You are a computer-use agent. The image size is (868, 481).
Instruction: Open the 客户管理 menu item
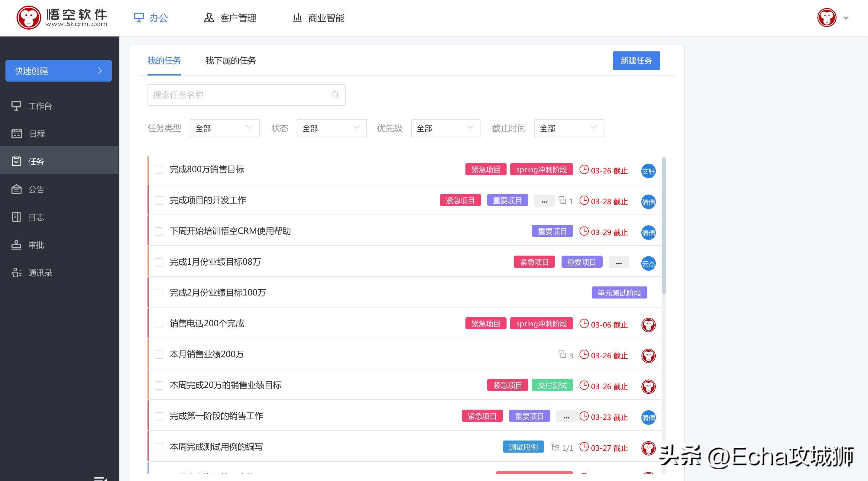point(237,18)
